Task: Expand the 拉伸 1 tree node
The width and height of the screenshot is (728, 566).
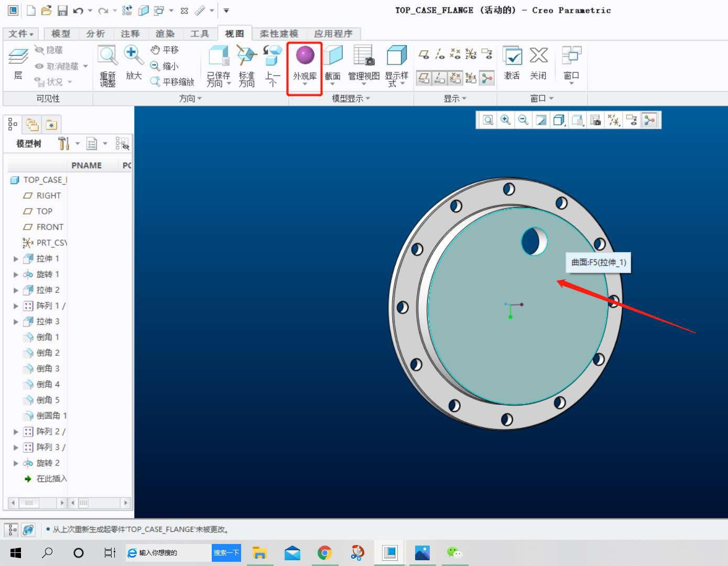Action: click(x=16, y=259)
